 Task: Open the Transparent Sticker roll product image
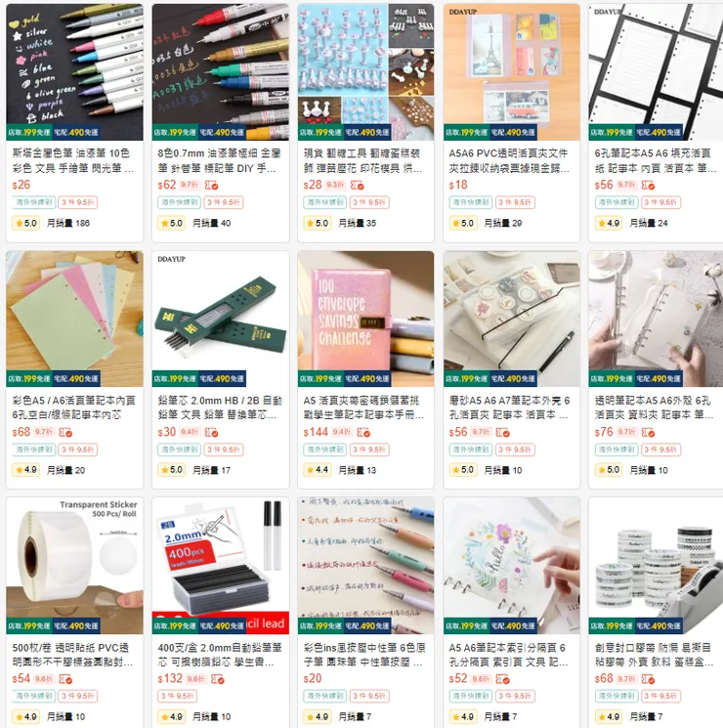pos(75,566)
